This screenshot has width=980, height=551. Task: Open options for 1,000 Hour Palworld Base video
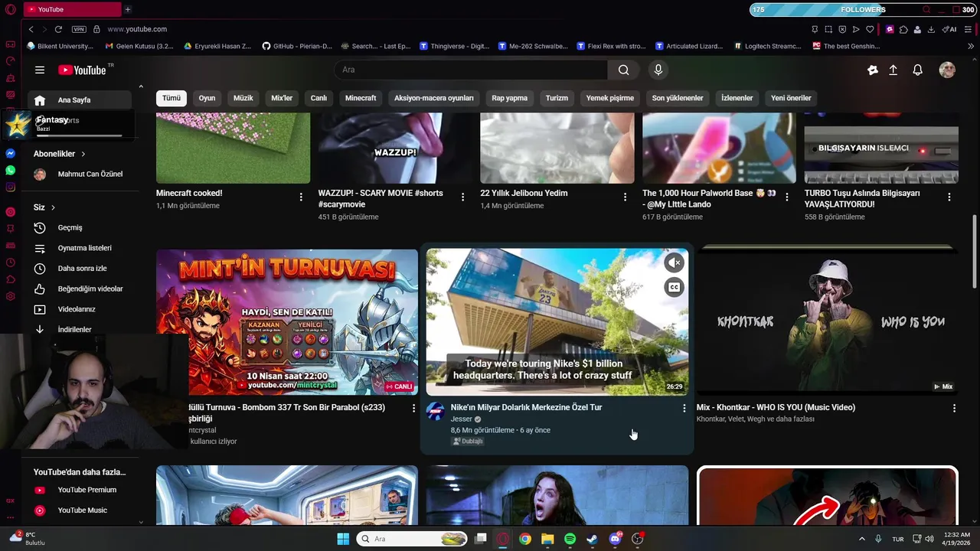click(787, 197)
